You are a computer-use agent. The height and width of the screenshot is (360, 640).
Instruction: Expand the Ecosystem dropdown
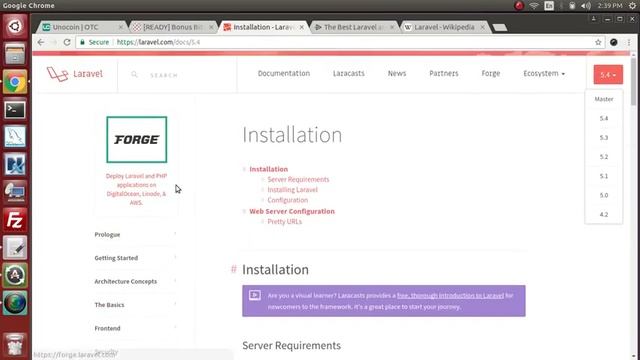pyautogui.click(x=544, y=73)
